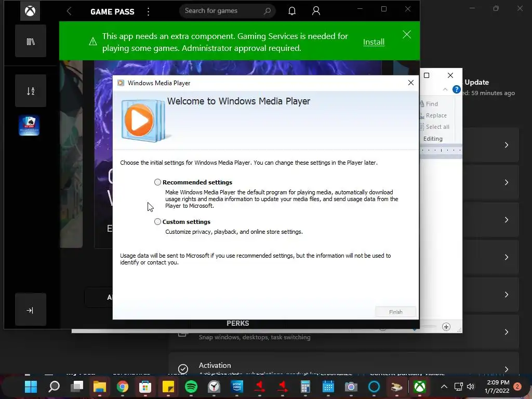
Task: Click the A-Z sort icon in Xbox sidebar
Action: 31,91
